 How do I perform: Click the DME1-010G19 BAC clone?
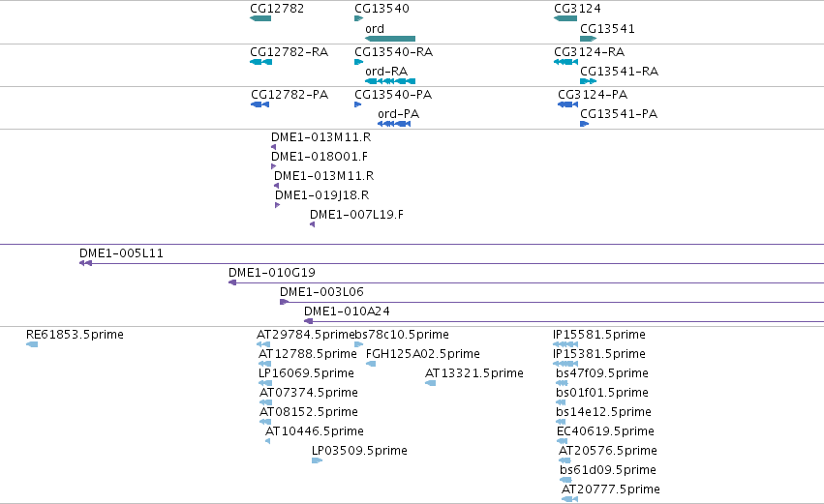tap(526, 282)
